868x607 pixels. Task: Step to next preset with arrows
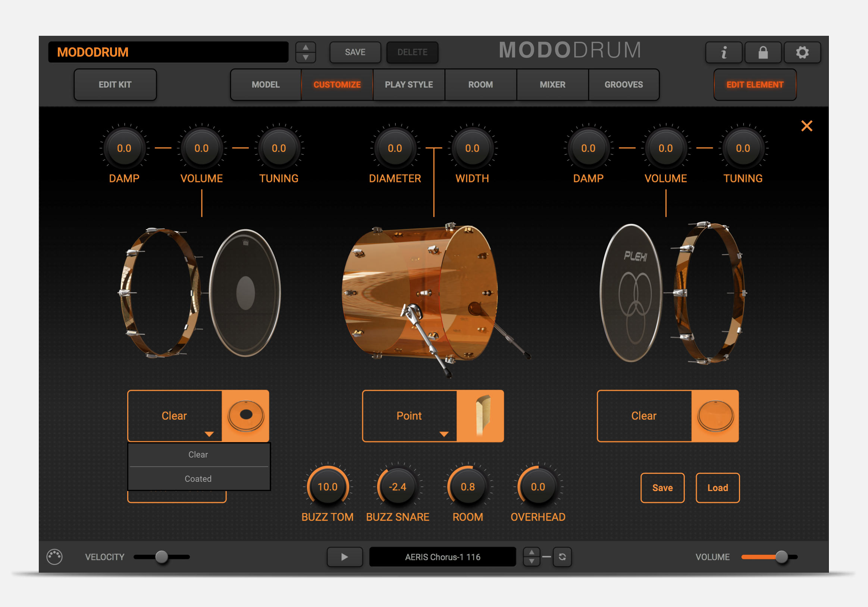click(x=305, y=57)
